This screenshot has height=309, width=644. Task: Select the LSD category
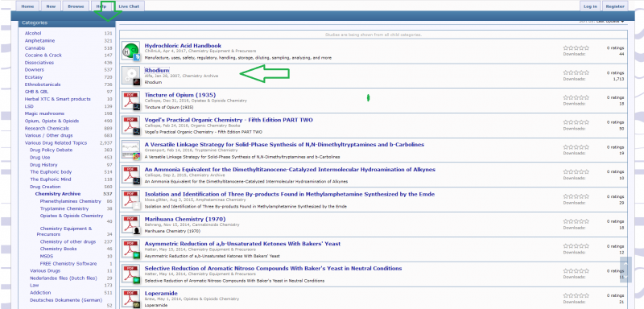[x=29, y=106]
